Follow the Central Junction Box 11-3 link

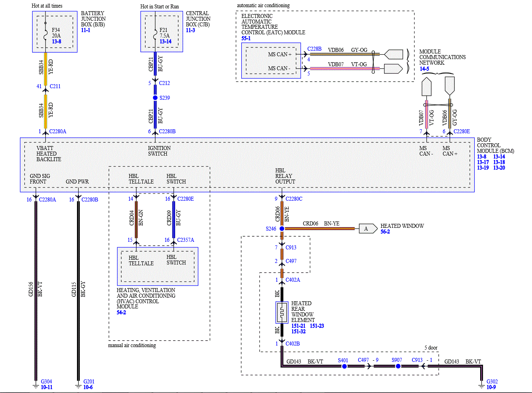coord(190,30)
